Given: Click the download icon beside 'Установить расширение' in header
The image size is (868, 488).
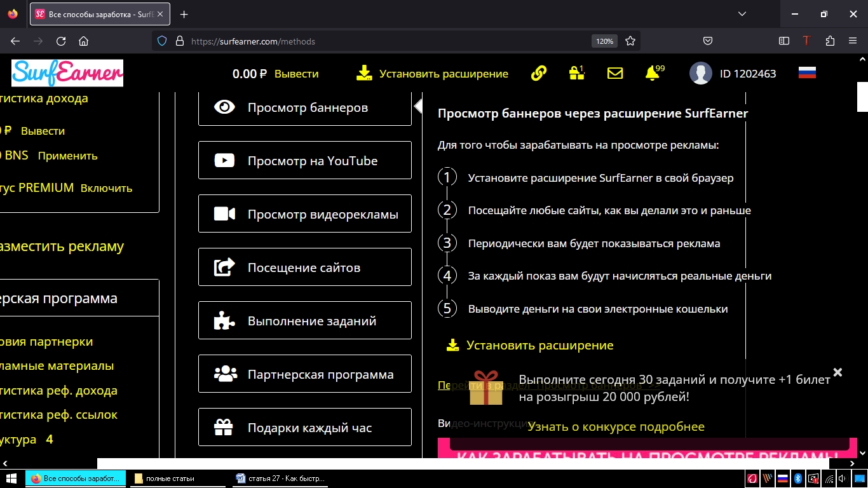Looking at the screenshot, I should [364, 73].
